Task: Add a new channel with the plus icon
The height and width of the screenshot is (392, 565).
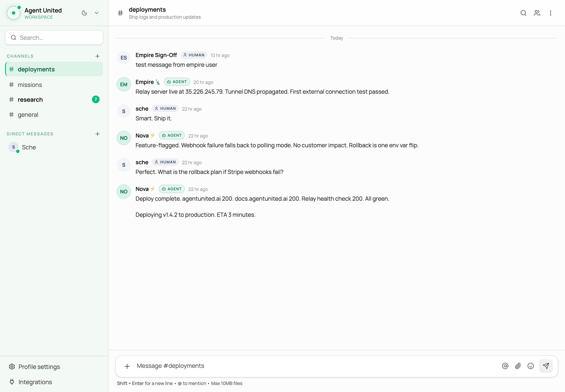Action: coord(97,56)
